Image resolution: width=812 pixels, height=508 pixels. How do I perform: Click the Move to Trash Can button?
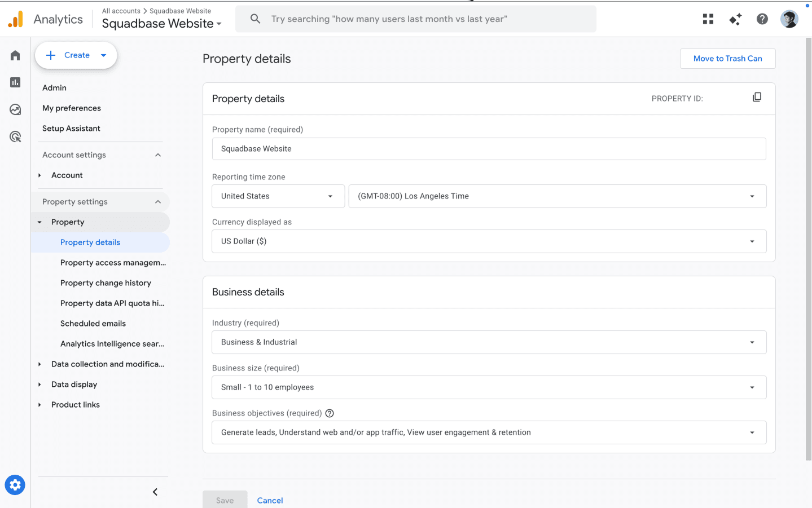(727, 59)
